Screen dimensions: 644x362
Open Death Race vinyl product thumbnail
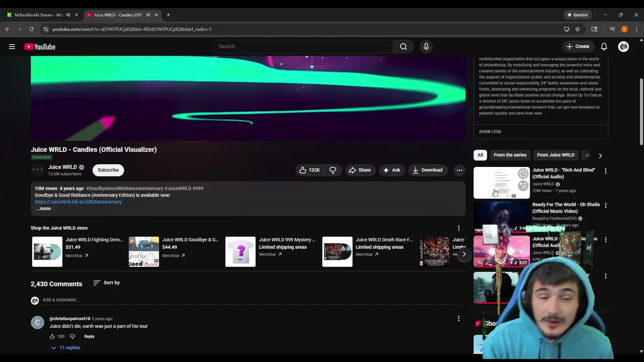337,251
